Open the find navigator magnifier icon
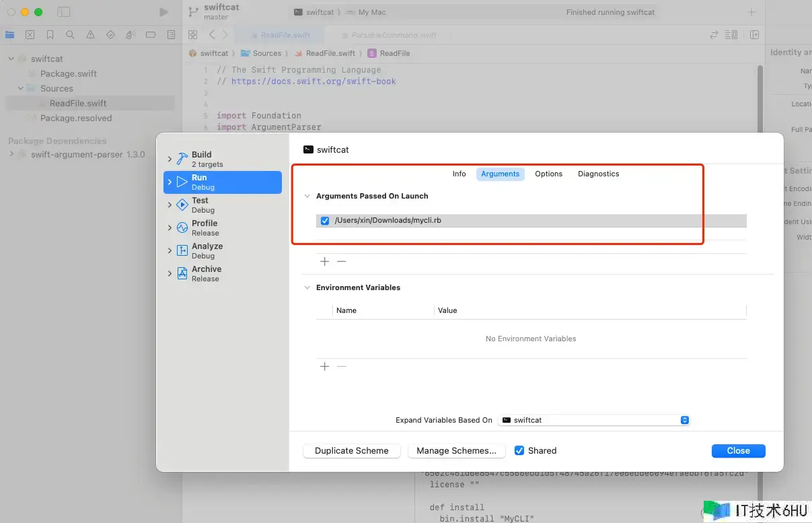 (70, 35)
